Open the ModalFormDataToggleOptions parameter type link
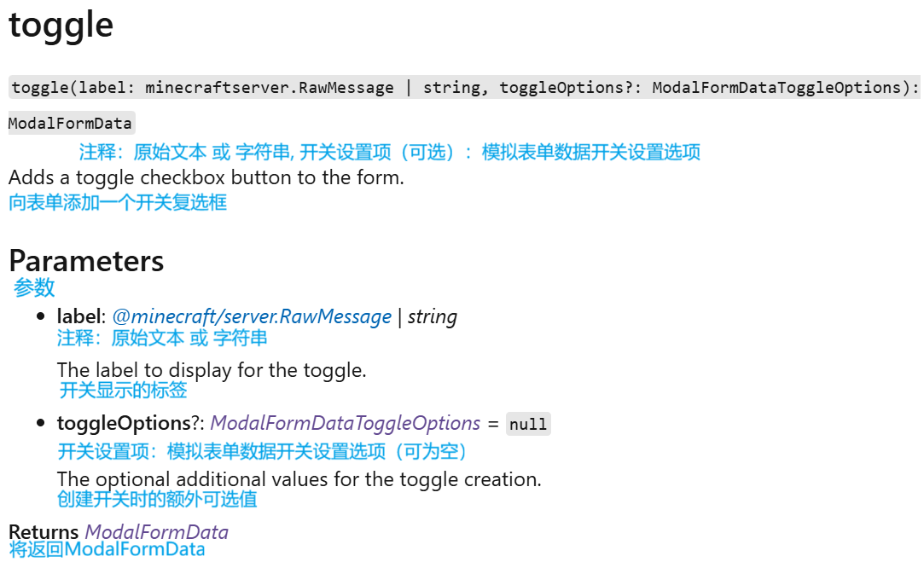924x562 pixels. pos(346,423)
